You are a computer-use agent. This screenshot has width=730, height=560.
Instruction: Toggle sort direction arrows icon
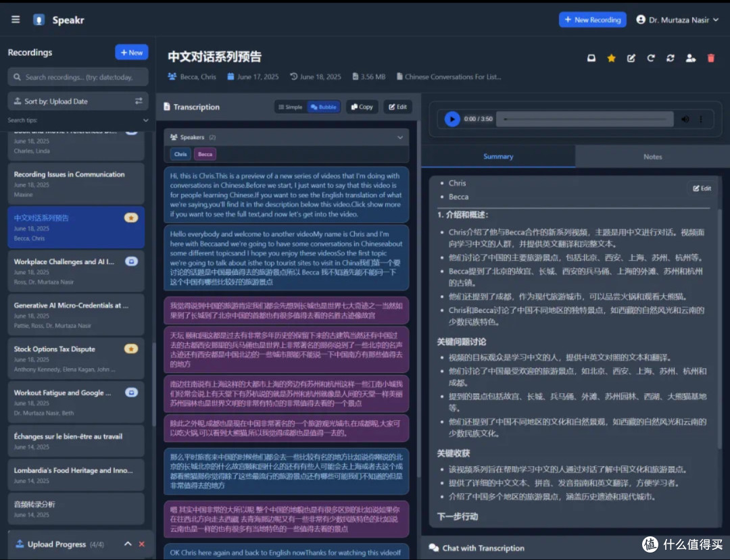pyautogui.click(x=139, y=101)
